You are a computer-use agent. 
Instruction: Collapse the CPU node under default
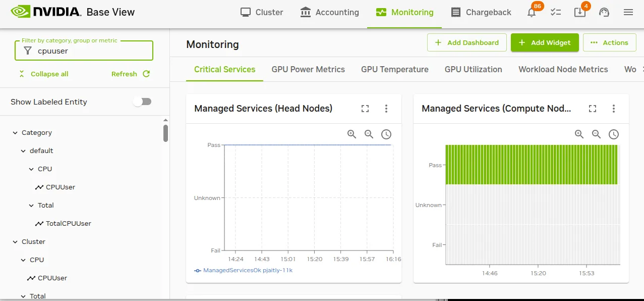(31, 169)
